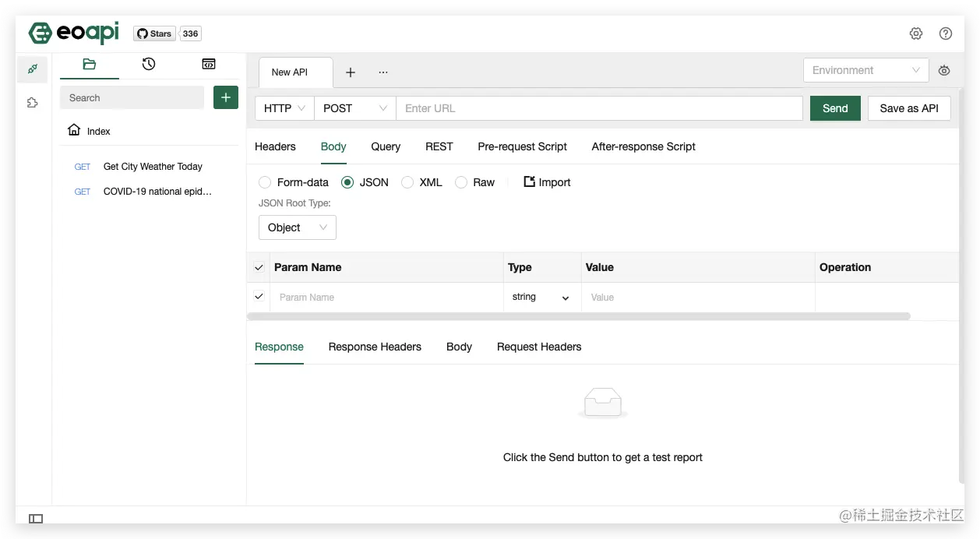Switch to the Query tab
Image resolution: width=980 pixels, height=539 pixels.
(386, 146)
